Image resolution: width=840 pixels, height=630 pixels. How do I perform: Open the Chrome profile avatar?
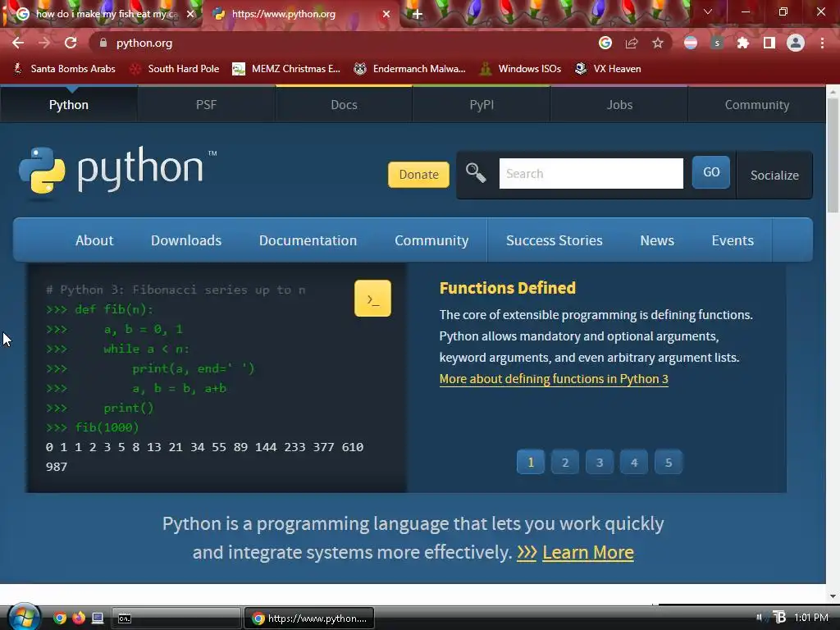[x=796, y=43]
